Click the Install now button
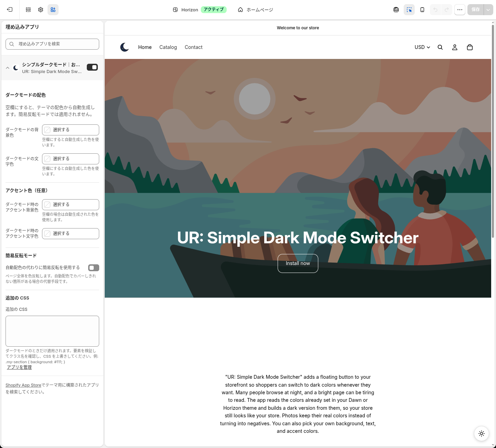The width and height of the screenshot is (496, 448). (298, 263)
